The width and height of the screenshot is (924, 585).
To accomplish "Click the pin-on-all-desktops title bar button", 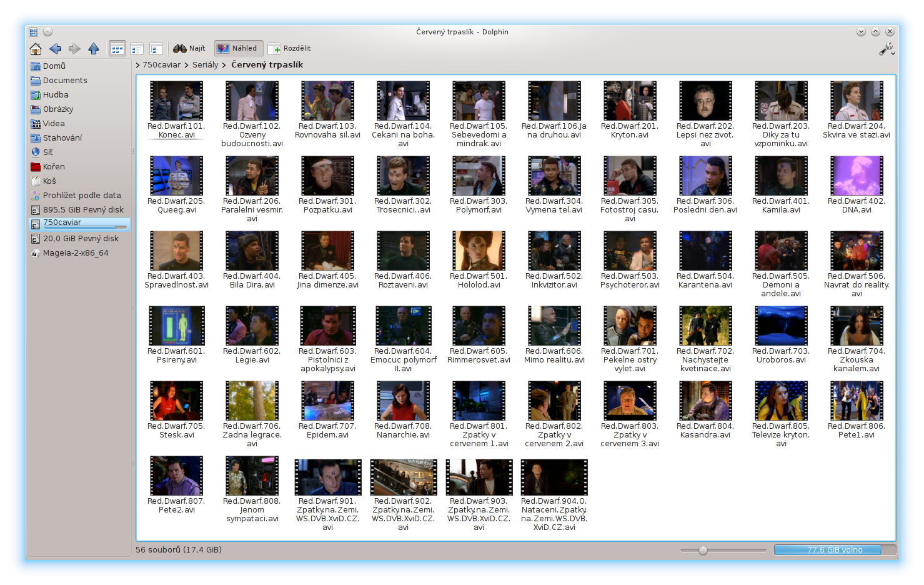I will tap(48, 32).
